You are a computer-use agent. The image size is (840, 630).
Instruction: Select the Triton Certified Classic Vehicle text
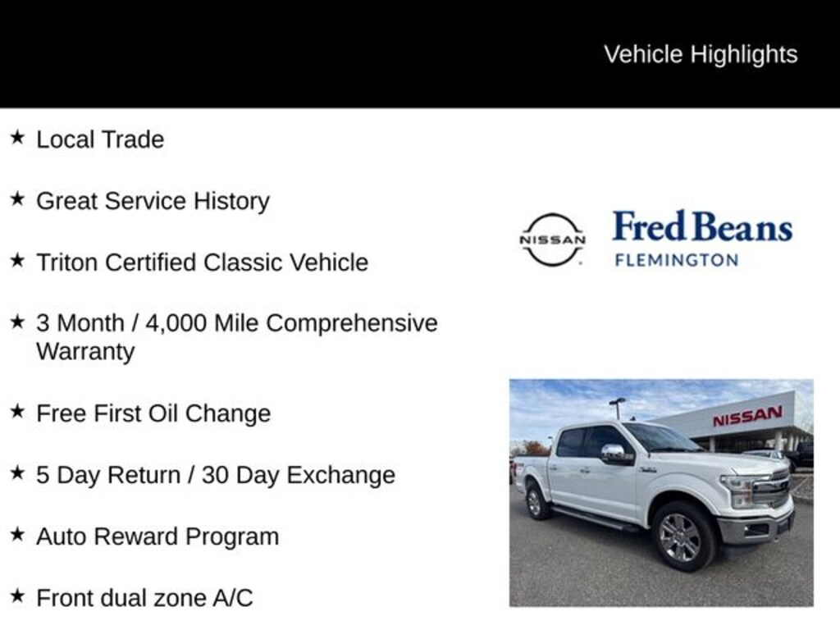202,262
